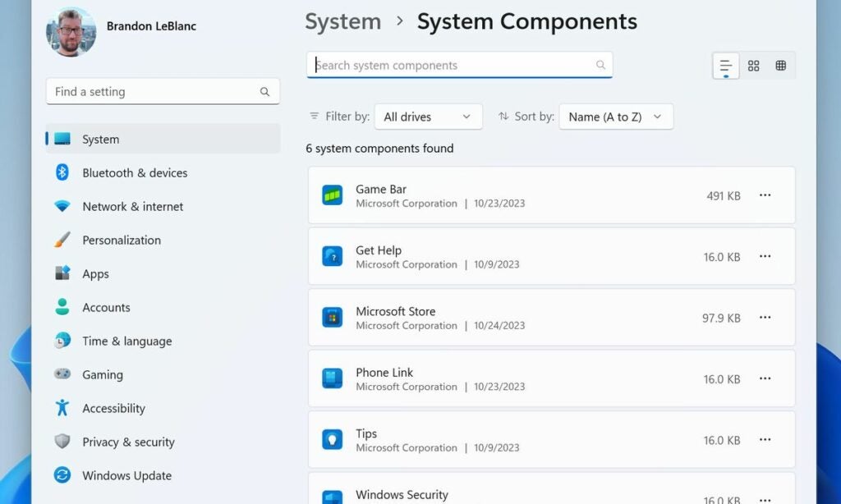Select the Windows Security component name

click(x=402, y=494)
